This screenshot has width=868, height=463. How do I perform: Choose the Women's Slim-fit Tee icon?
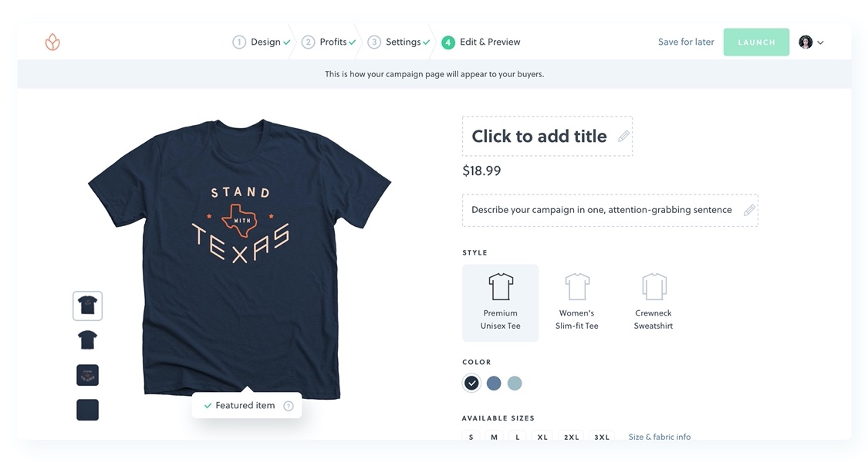pyautogui.click(x=577, y=287)
